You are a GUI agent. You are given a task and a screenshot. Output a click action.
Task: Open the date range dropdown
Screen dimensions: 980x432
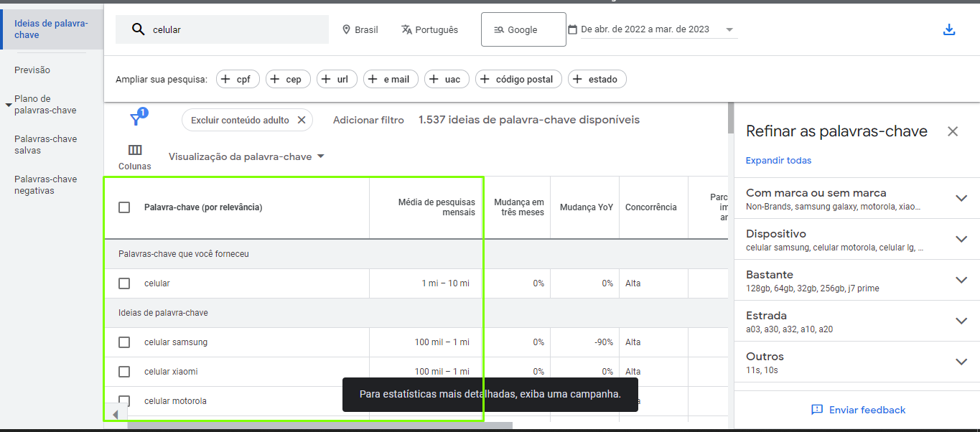pyautogui.click(x=729, y=29)
